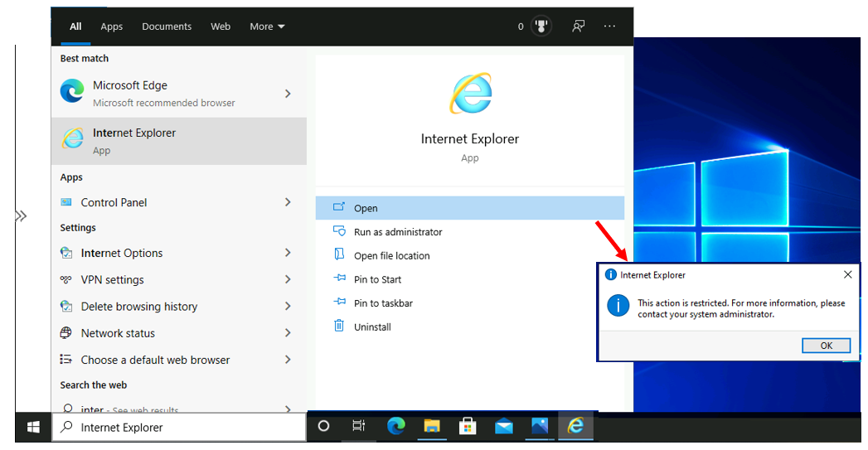
Task: Click the Microsoft Edge icon in results
Action: pyautogui.click(x=72, y=91)
